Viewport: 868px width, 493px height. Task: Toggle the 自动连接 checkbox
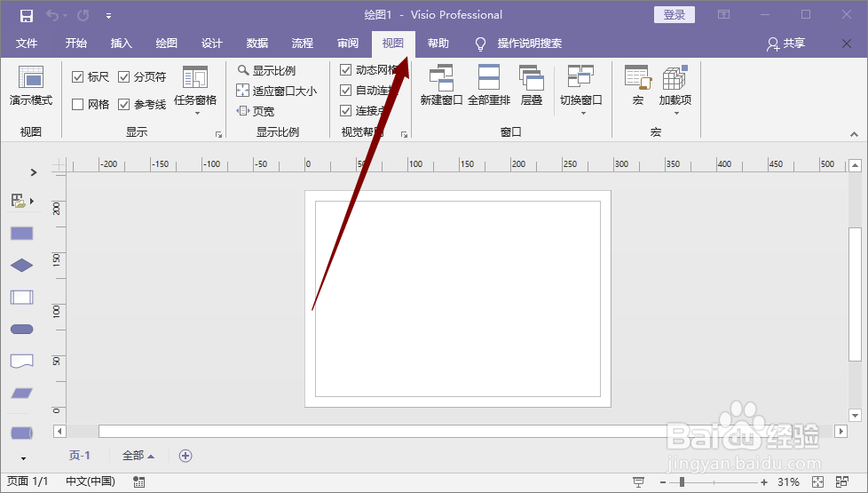345,91
